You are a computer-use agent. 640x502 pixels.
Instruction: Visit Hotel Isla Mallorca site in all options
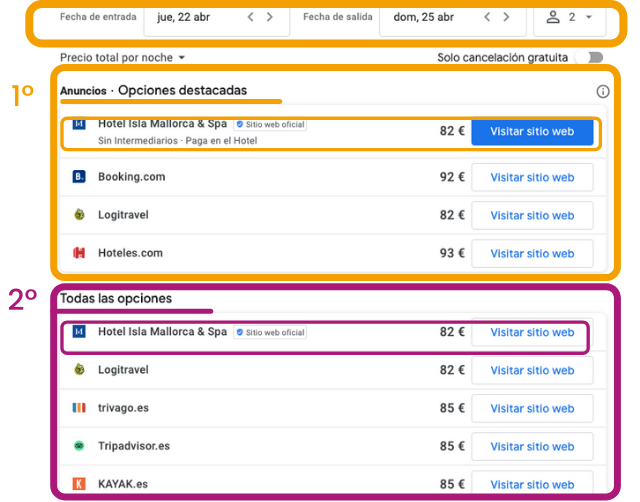tap(532, 332)
